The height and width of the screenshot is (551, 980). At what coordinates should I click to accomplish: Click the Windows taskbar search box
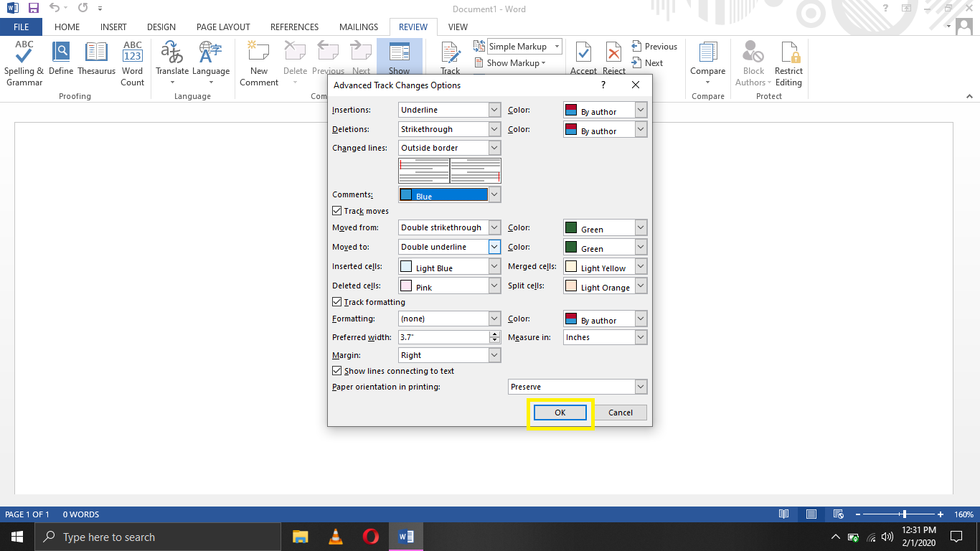click(x=157, y=537)
